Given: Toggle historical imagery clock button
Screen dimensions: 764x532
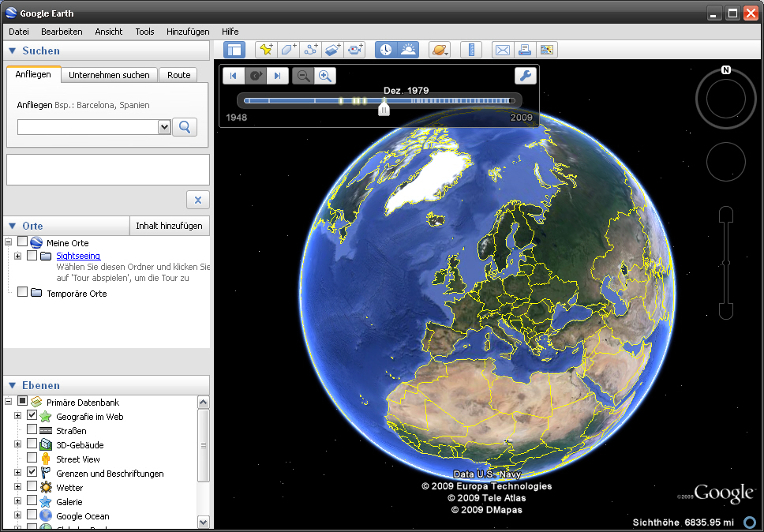Looking at the screenshot, I should (x=386, y=50).
